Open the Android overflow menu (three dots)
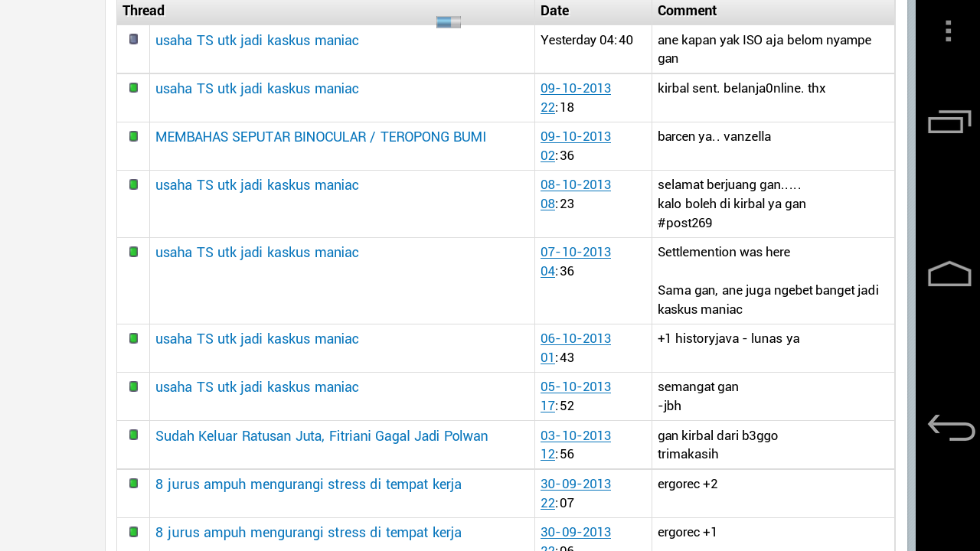 [x=949, y=31]
